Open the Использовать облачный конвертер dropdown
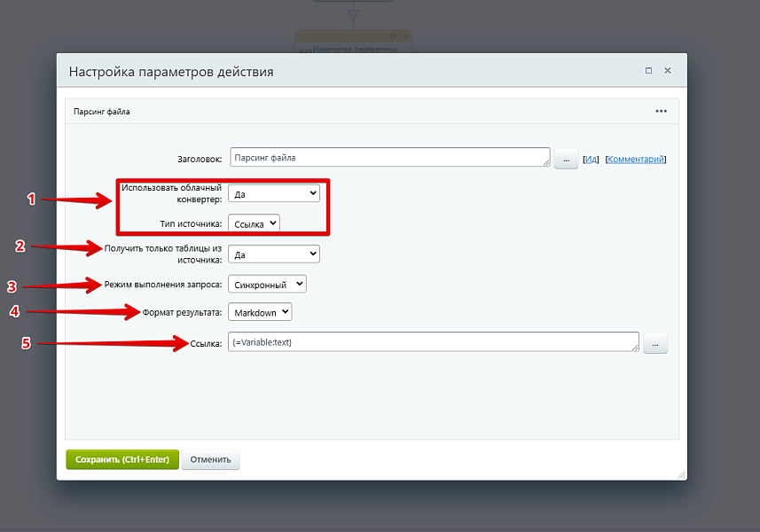The image size is (760, 532). click(273, 193)
